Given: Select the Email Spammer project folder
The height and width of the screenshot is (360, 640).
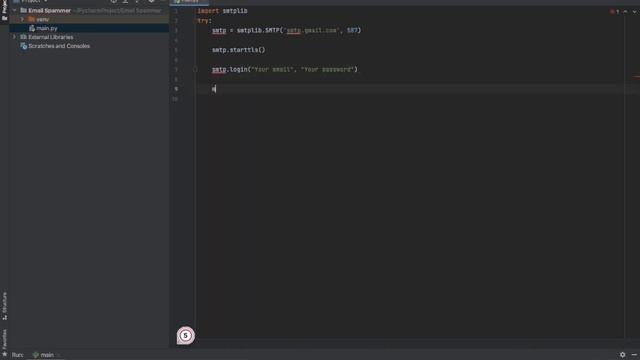Looking at the screenshot, I should click(49, 10).
